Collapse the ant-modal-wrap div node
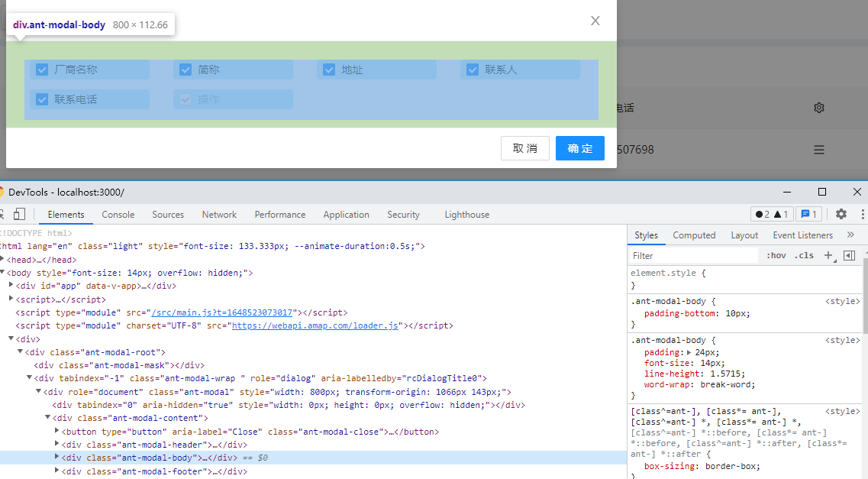Image resolution: width=868 pixels, height=479 pixels. tap(29, 377)
